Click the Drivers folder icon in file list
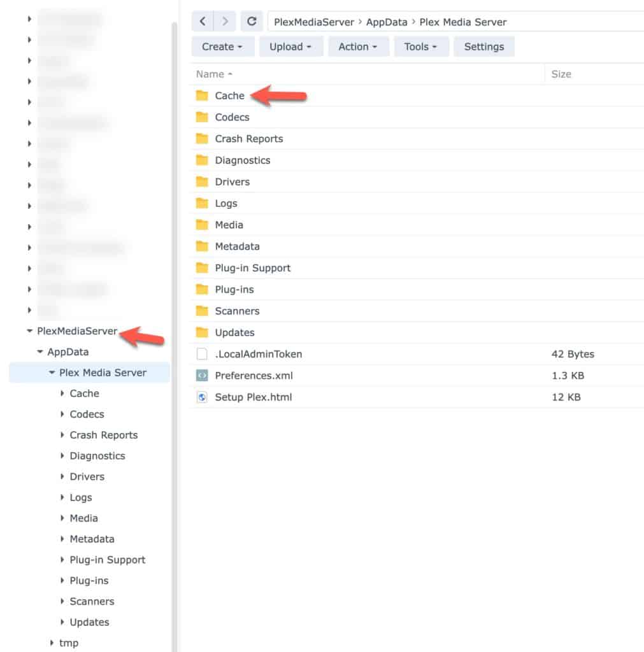The width and height of the screenshot is (644, 652). click(x=202, y=181)
